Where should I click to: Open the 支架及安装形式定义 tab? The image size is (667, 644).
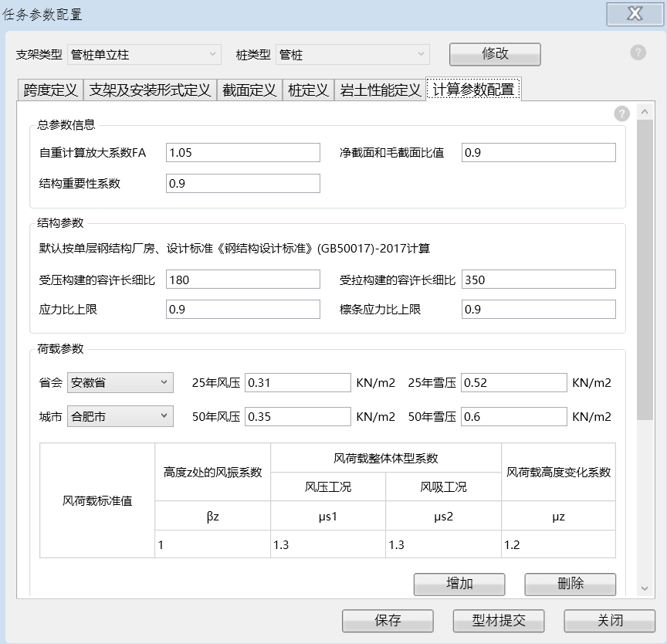(x=150, y=90)
